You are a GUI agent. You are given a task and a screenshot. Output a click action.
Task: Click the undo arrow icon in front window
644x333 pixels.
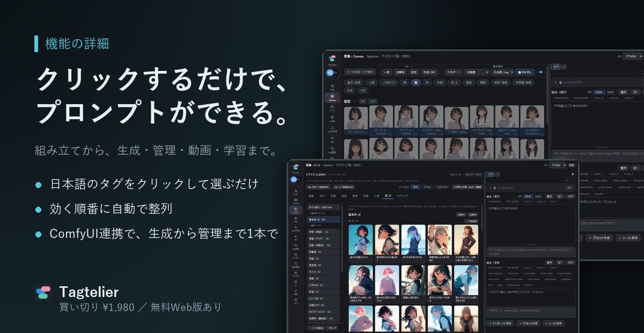pyautogui.click(x=567, y=180)
